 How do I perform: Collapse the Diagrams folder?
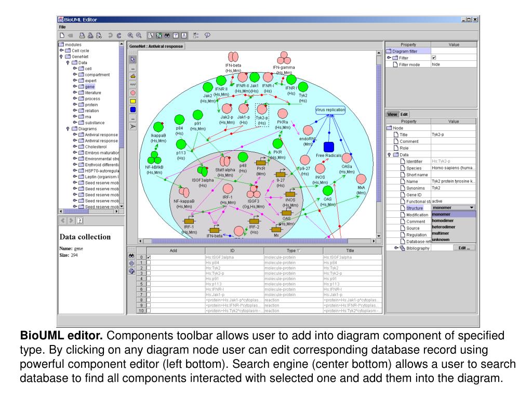(68, 129)
